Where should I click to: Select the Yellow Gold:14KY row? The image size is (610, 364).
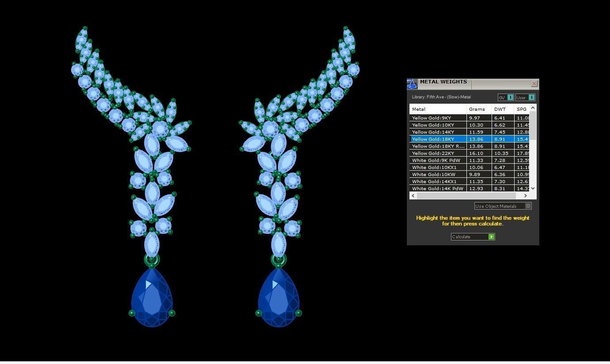pos(470,132)
